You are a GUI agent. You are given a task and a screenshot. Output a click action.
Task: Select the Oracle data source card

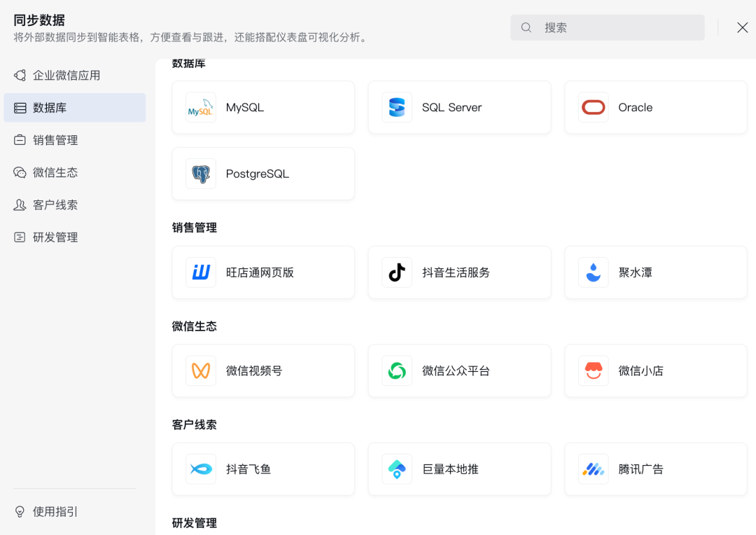(656, 107)
